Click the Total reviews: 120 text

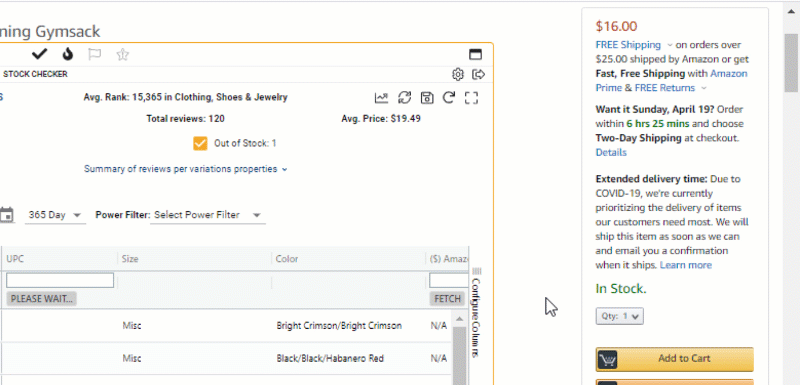coord(185,119)
